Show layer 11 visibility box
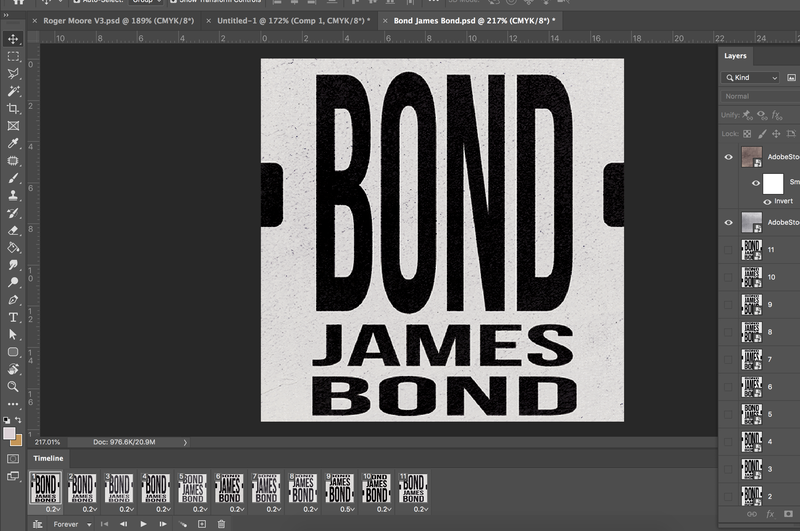Image resolution: width=800 pixels, height=531 pixels. point(728,250)
